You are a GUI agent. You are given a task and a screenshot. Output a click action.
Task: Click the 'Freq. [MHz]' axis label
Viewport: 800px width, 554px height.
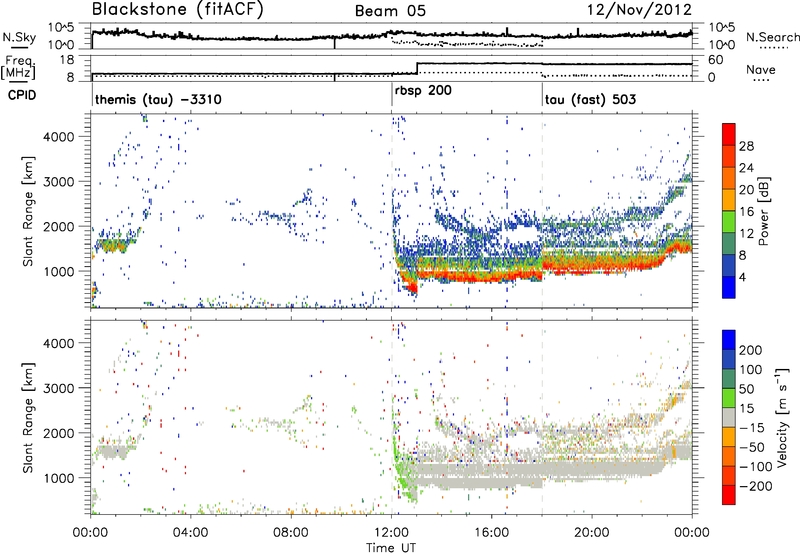point(19,67)
